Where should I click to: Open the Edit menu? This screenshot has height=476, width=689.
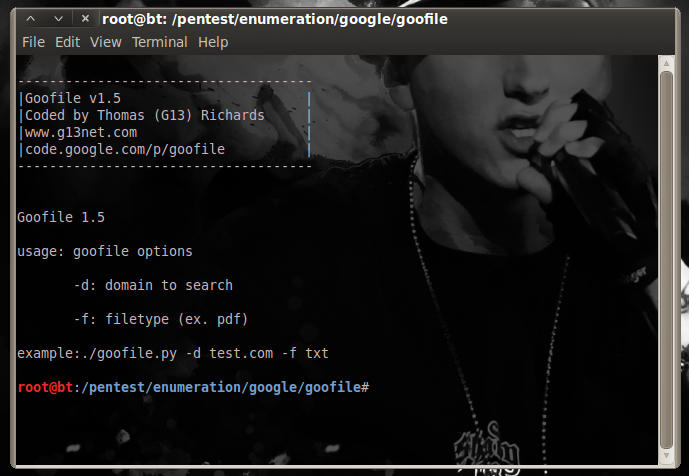(x=67, y=42)
